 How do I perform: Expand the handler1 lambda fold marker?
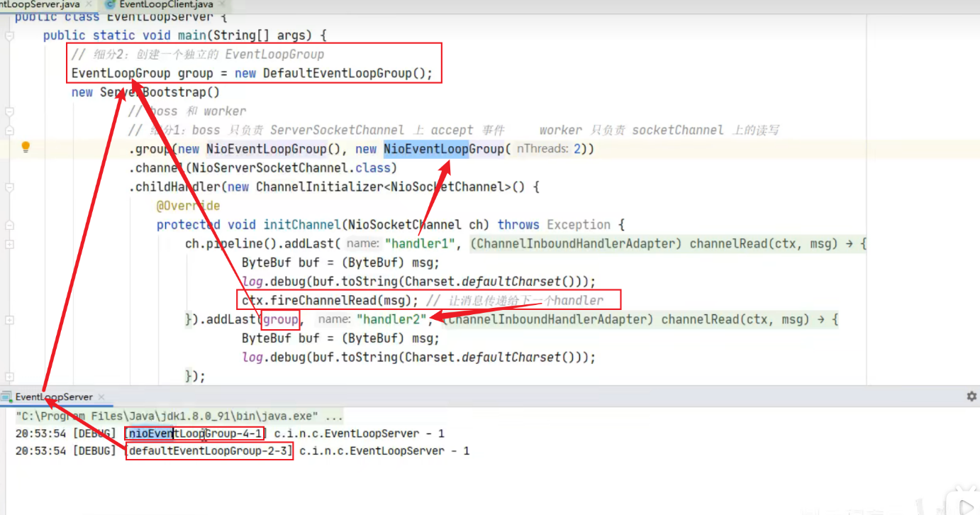pyautogui.click(x=9, y=244)
